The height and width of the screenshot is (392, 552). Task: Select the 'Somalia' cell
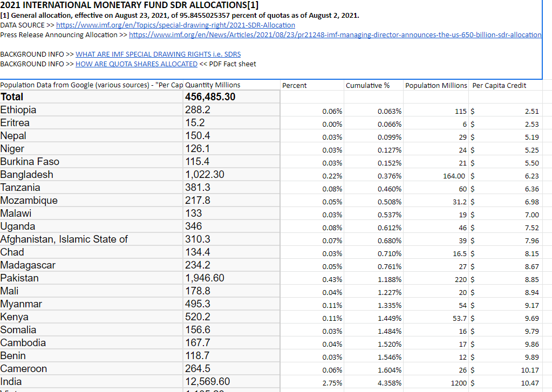92,329
